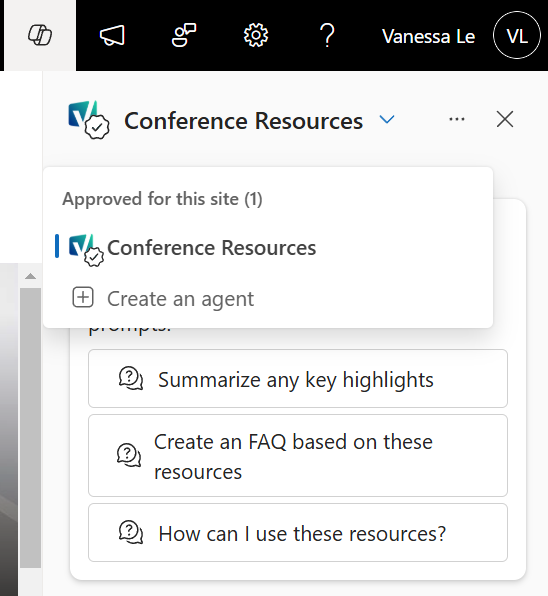Image resolution: width=548 pixels, height=596 pixels.
Task: Close the Conference Resources panel
Action: 505,119
